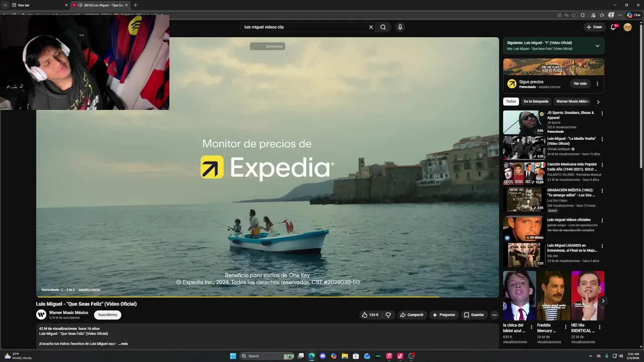Open options for HE! His IDENTICAL short
The height and width of the screenshot is (362, 644).
(x=599, y=327)
